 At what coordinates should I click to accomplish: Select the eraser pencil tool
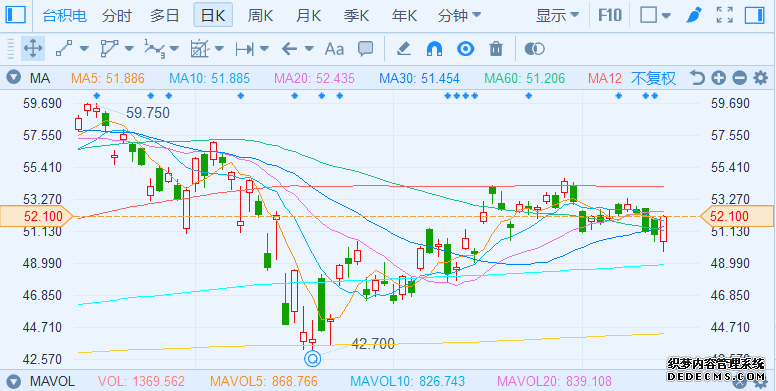point(404,49)
